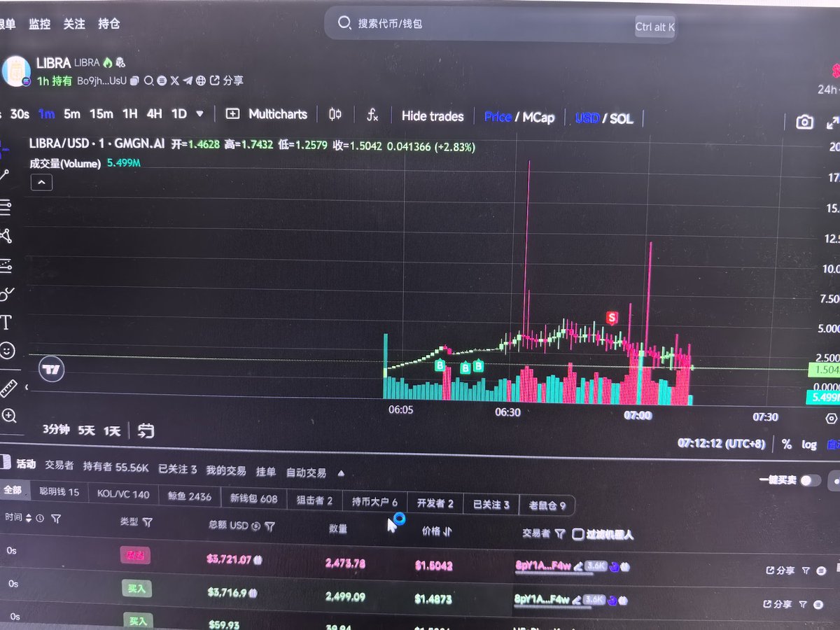Filter by 新钱包 608
840x630 pixels.
[x=253, y=498]
